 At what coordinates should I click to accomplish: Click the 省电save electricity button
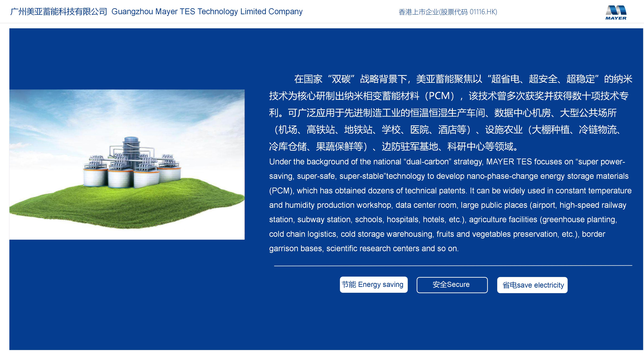tap(532, 285)
